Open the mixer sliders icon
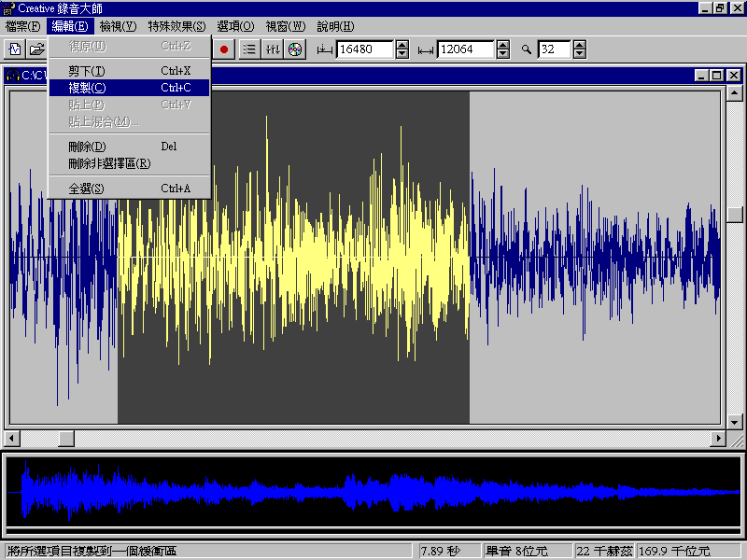Viewport: 747px width, 560px height. [273, 49]
